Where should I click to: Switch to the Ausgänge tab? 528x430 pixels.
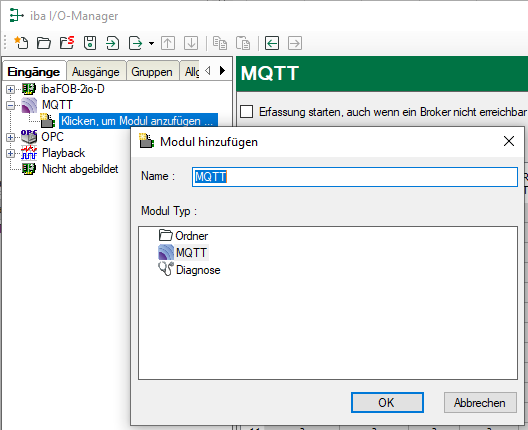point(96,72)
